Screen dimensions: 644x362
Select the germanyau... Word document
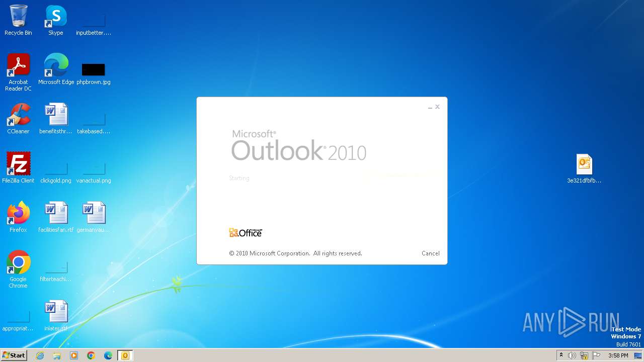[94, 217]
